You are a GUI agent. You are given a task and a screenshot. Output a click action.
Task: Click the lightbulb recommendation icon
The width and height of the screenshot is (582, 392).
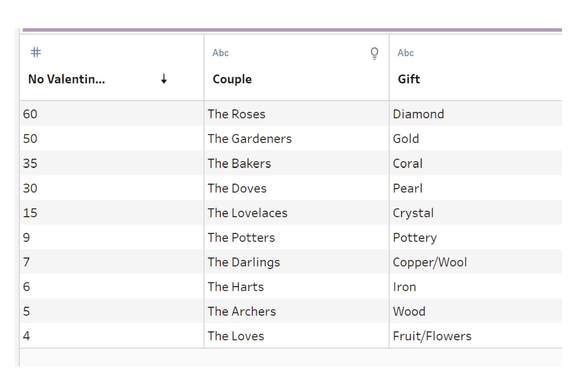pos(374,53)
